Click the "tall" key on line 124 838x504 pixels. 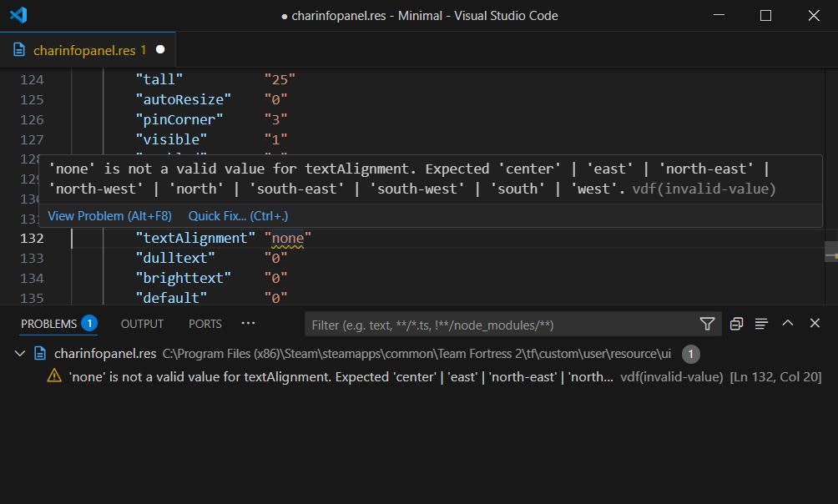point(159,79)
